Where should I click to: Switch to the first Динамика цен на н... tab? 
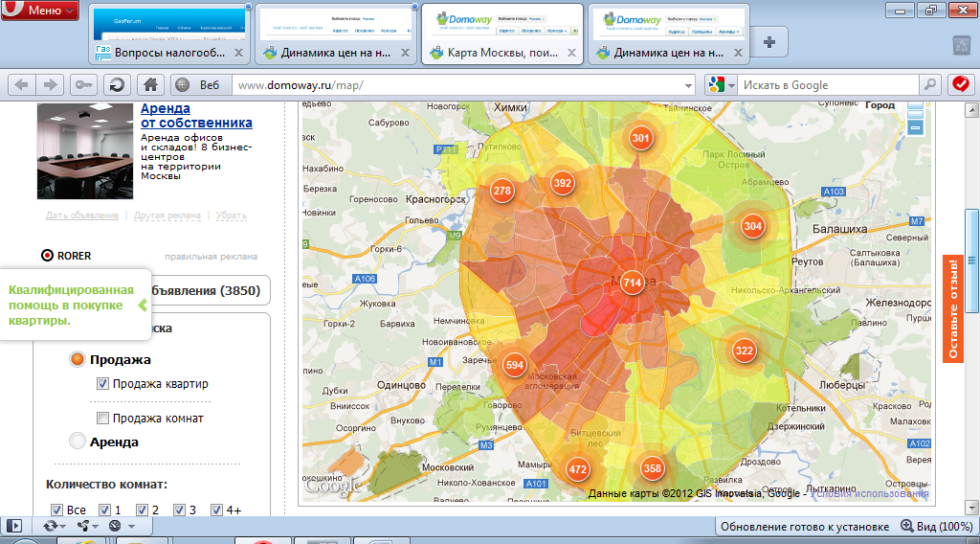(336, 34)
